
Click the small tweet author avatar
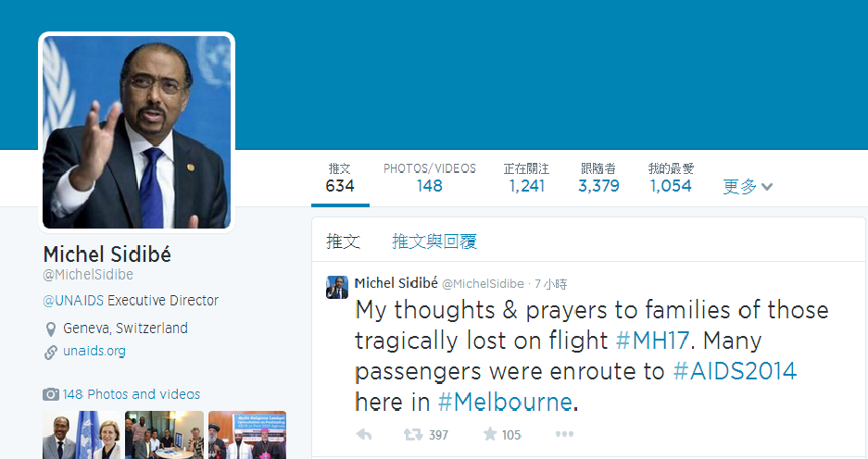pyautogui.click(x=337, y=287)
